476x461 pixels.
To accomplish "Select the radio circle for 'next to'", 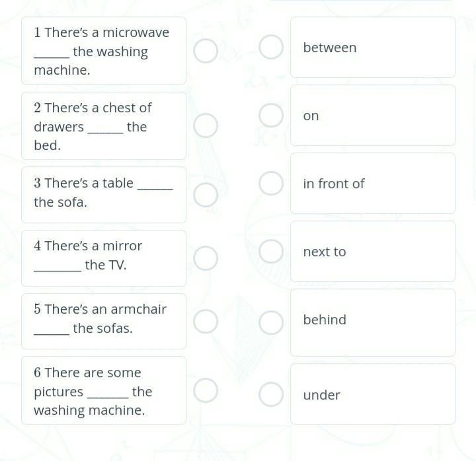I will [x=271, y=252].
